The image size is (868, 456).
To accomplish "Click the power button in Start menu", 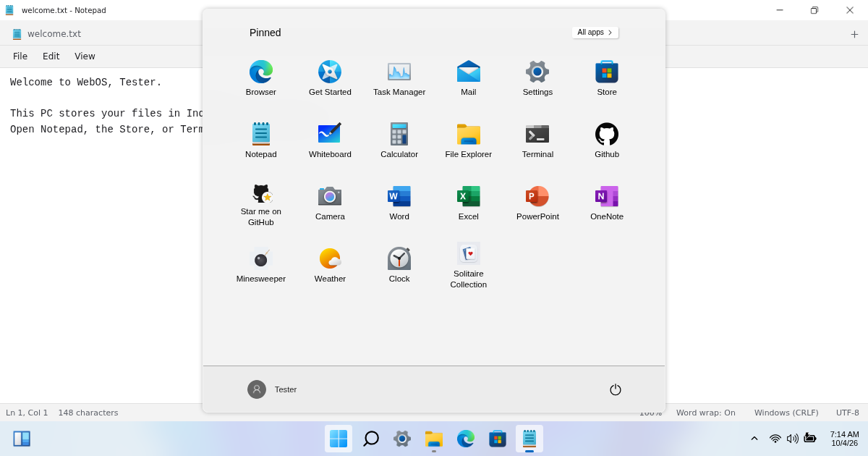I will coord(616,389).
